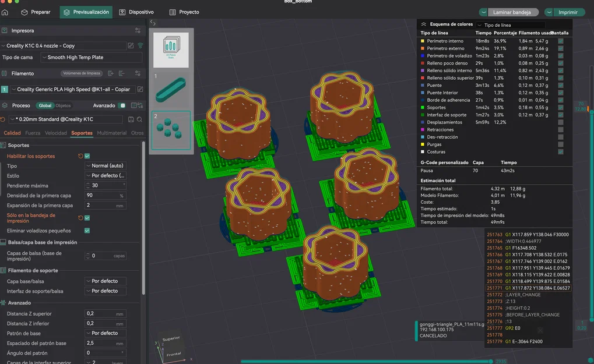
Task: Uncheck Eliminar voladizos pequeños
Action: [x=87, y=231]
